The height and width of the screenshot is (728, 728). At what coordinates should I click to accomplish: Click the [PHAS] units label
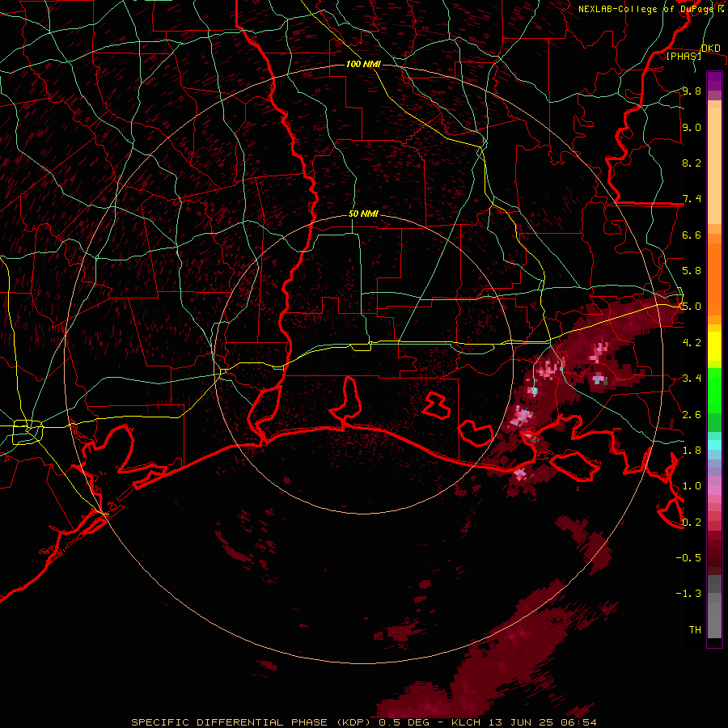tap(684, 56)
